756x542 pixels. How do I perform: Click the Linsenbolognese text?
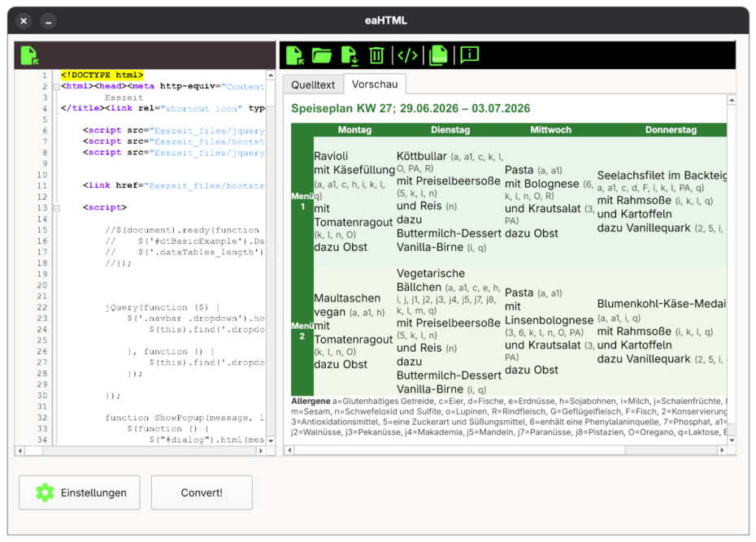coord(549,320)
